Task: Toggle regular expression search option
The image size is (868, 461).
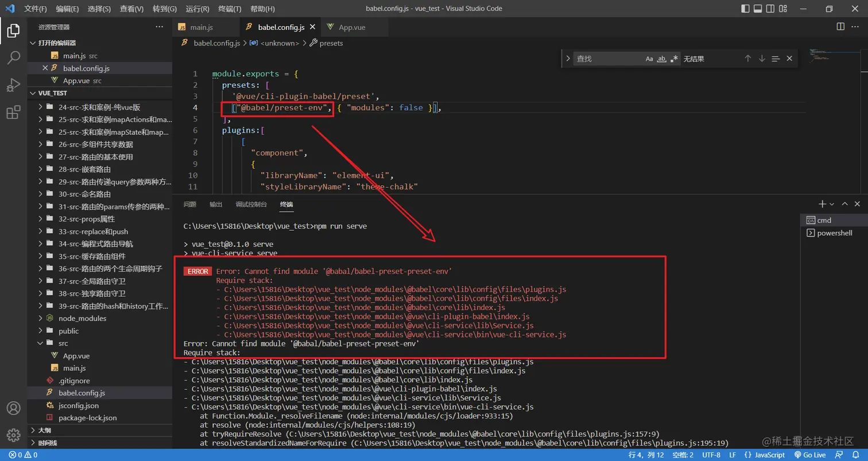Action: [674, 59]
